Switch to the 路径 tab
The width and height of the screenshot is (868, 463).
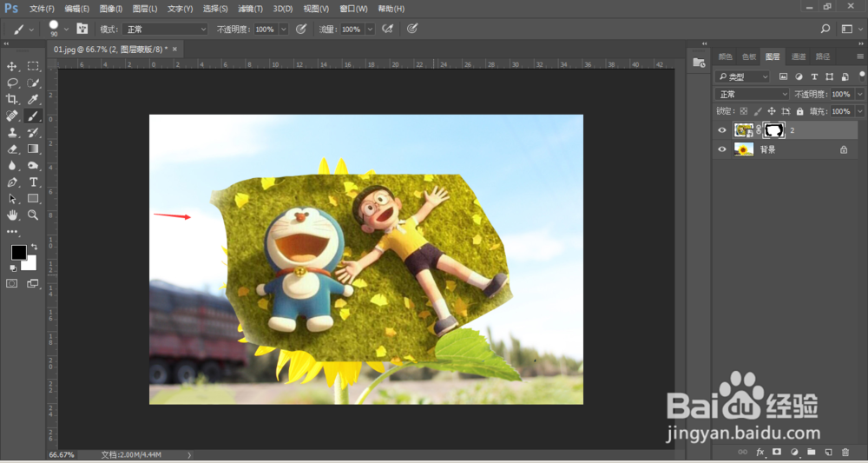(823, 56)
